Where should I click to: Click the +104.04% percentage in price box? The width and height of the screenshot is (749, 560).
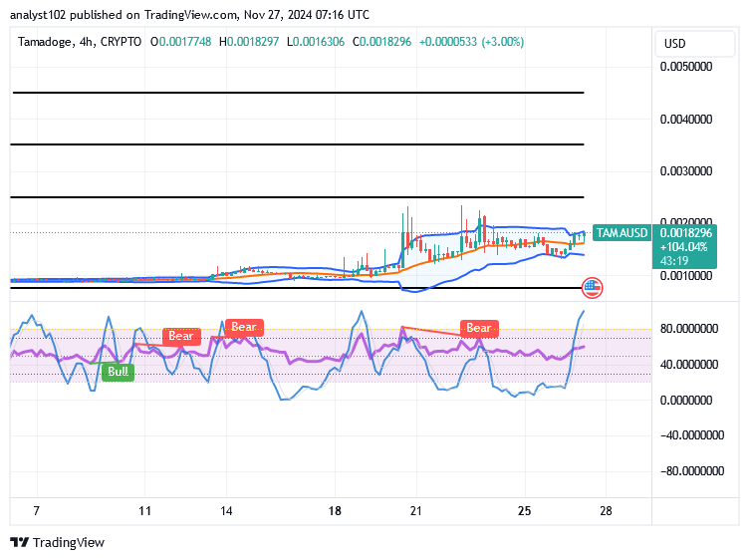pos(683,247)
